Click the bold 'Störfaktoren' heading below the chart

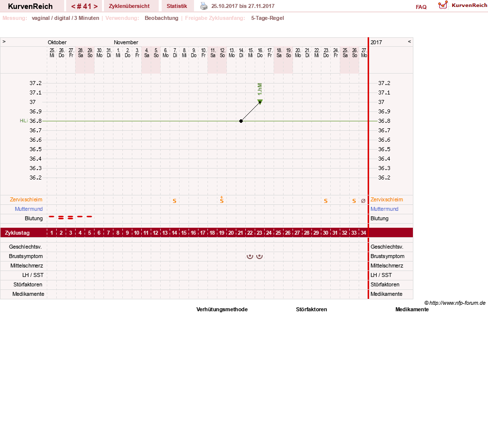tap(311, 310)
